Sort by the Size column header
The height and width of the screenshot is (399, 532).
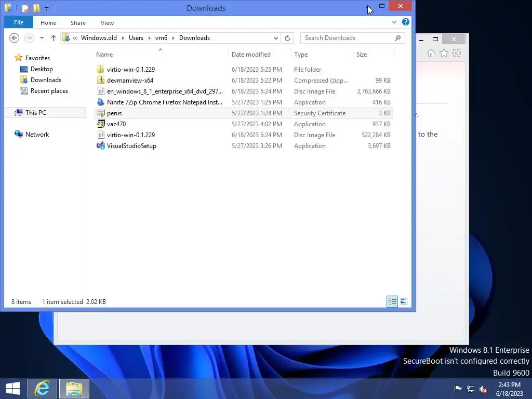pyautogui.click(x=362, y=54)
